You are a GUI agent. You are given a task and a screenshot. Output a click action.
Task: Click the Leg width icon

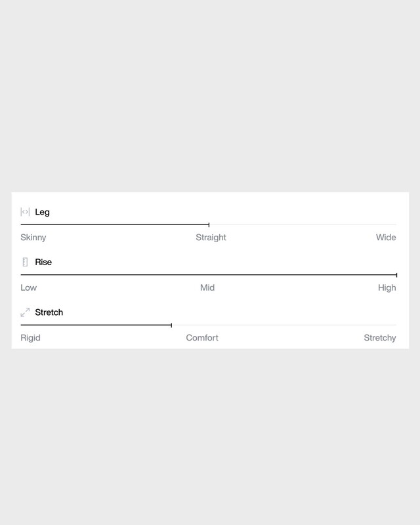25,212
